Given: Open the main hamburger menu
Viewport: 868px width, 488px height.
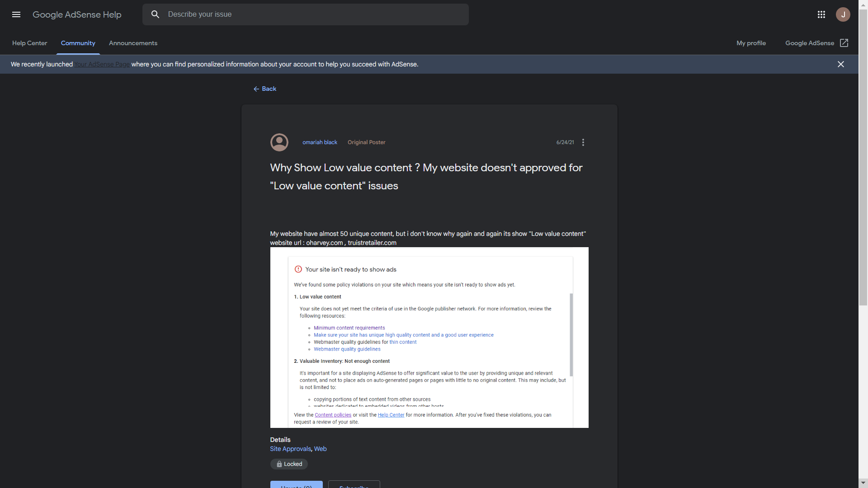Looking at the screenshot, I should pos(16,14).
